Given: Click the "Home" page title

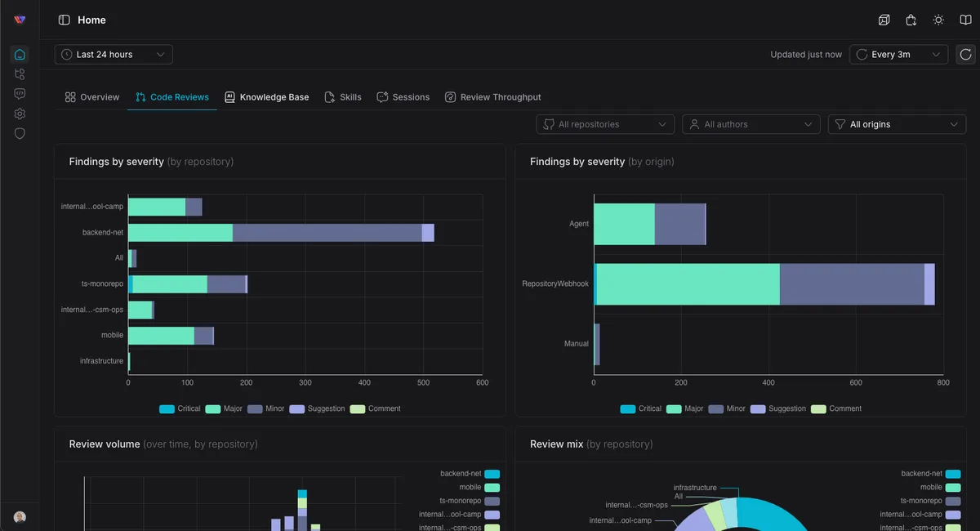Looking at the screenshot, I should tap(91, 20).
